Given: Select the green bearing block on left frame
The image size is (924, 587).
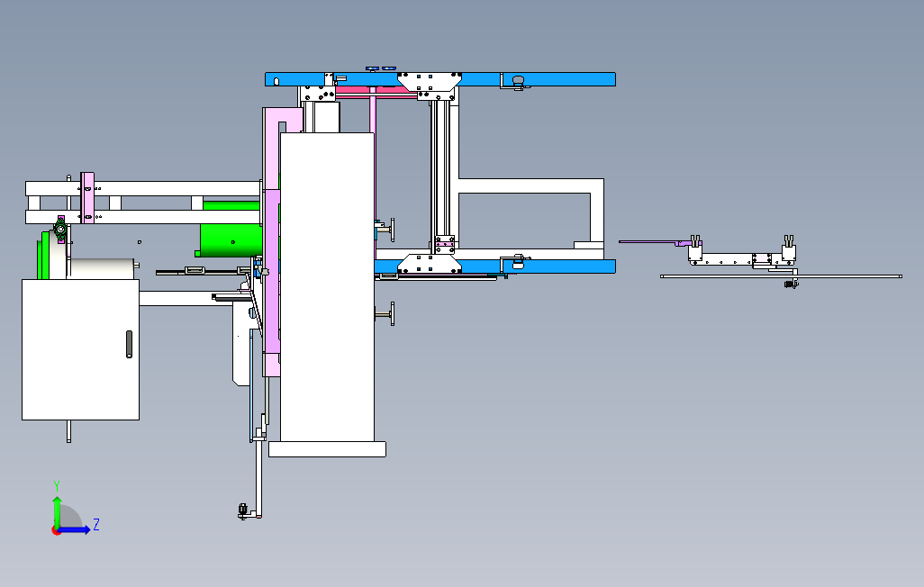Looking at the screenshot, I should pos(60,230).
